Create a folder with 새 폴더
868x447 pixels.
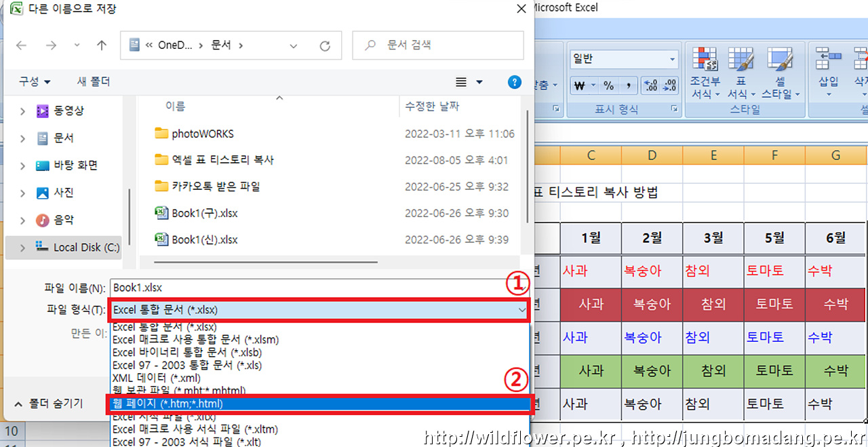tap(94, 81)
